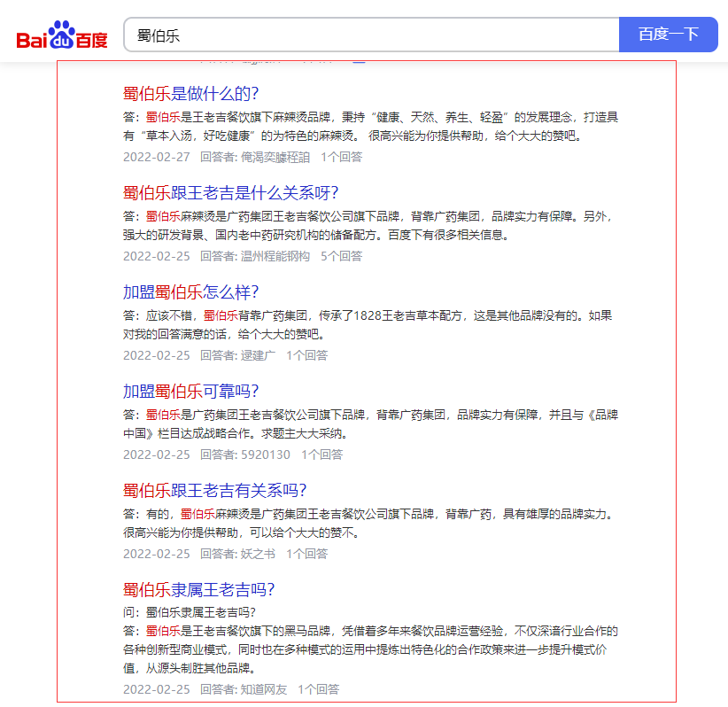Focus the search box containing 蜀伯乐
The height and width of the screenshot is (707, 728).
(371, 35)
